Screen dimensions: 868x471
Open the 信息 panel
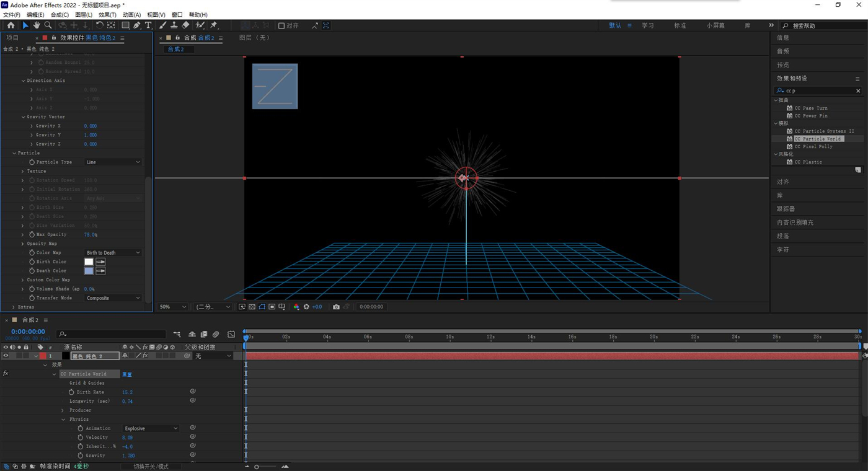(783, 38)
